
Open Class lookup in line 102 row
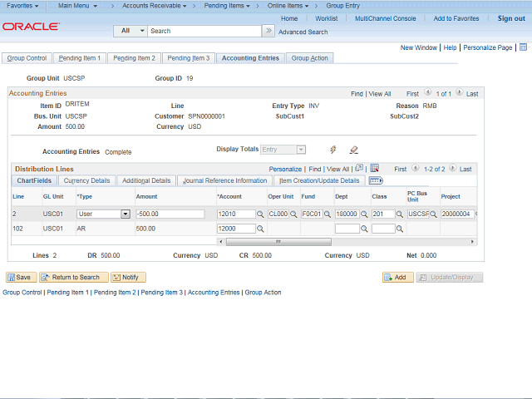[400, 229]
